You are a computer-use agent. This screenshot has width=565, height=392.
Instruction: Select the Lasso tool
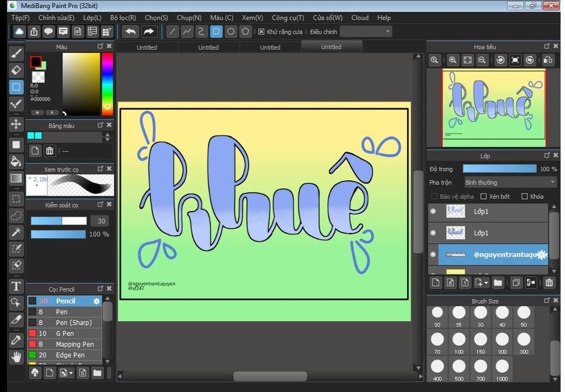point(16,215)
